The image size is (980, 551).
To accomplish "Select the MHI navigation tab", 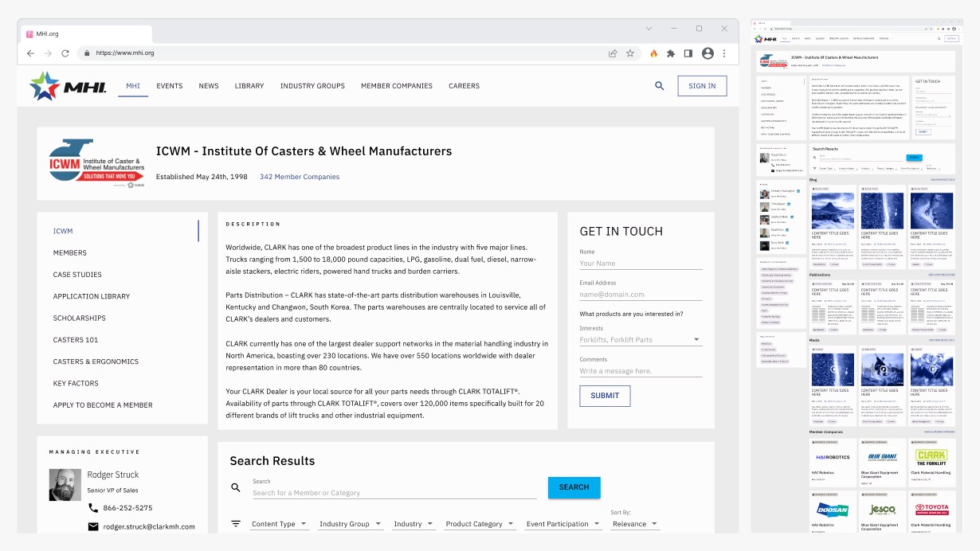I will [x=133, y=86].
